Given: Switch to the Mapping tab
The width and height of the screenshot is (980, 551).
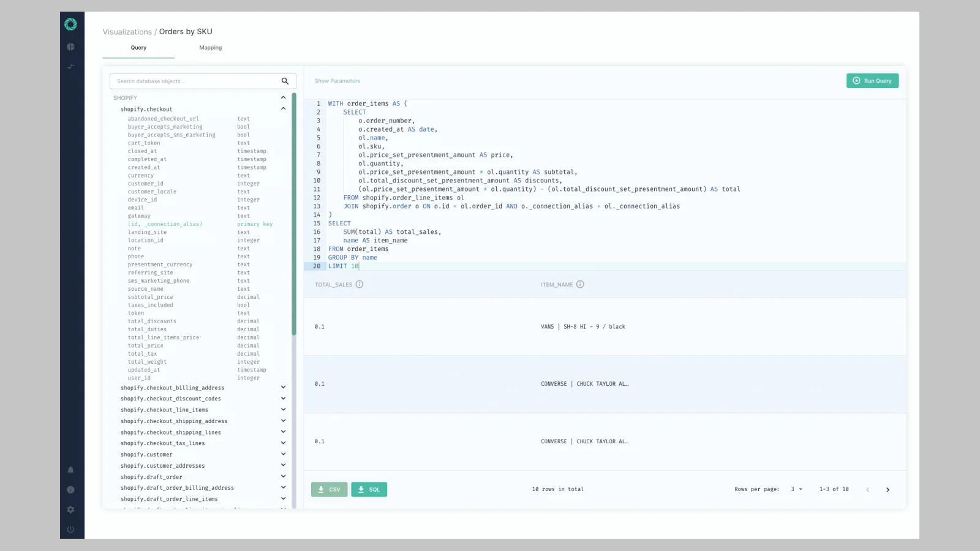Looking at the screenshot, I should point(210,48).
